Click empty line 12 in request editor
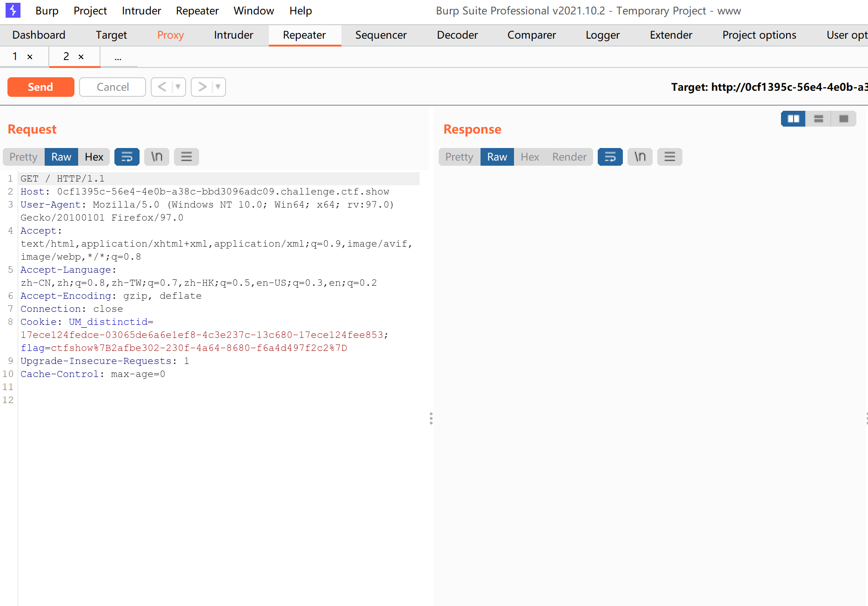Screen dimensions: 868x606 click(219, 400)
